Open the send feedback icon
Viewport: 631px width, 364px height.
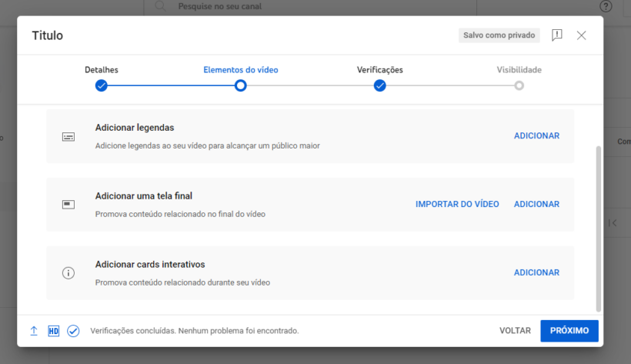pyautogui.click(x=557, y=35)
